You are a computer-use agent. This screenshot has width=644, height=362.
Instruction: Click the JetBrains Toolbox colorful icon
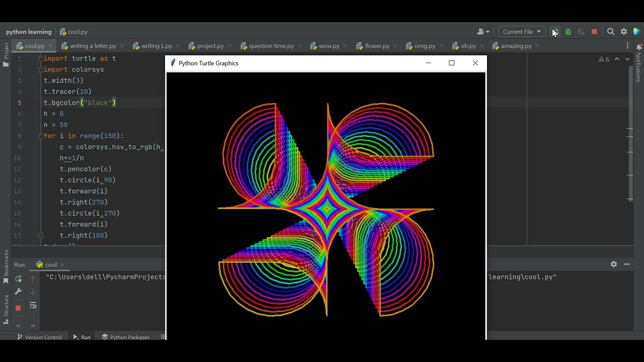point(636,32)
